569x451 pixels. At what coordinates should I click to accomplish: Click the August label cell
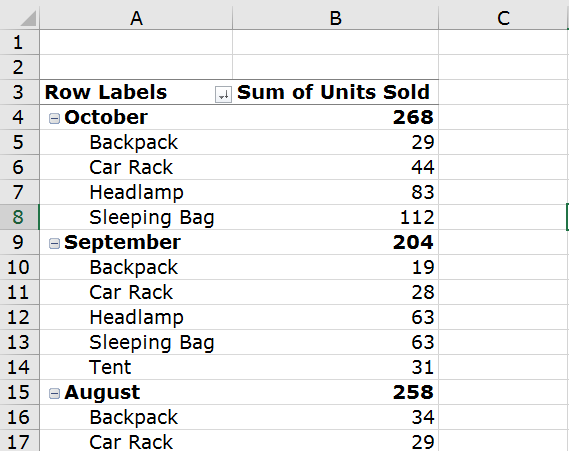136,392
